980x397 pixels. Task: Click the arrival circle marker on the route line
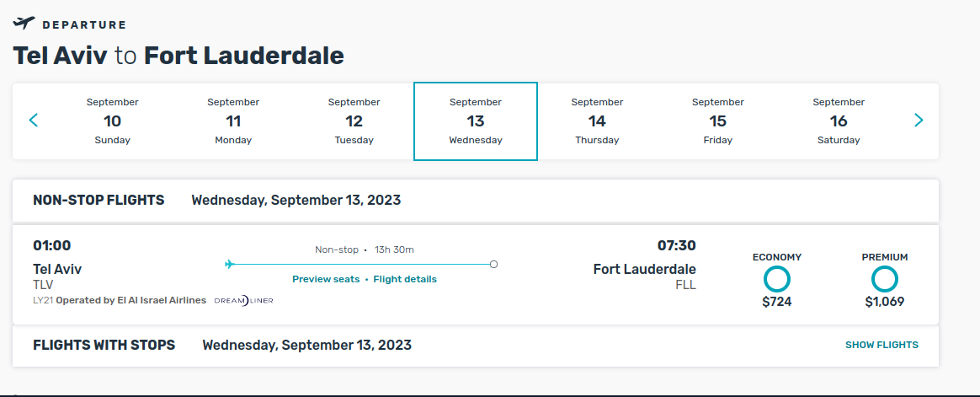[x=493, y=265]
